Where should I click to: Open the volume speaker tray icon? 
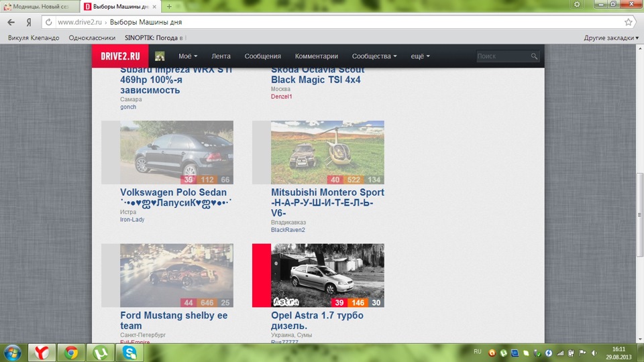point(594,353)
